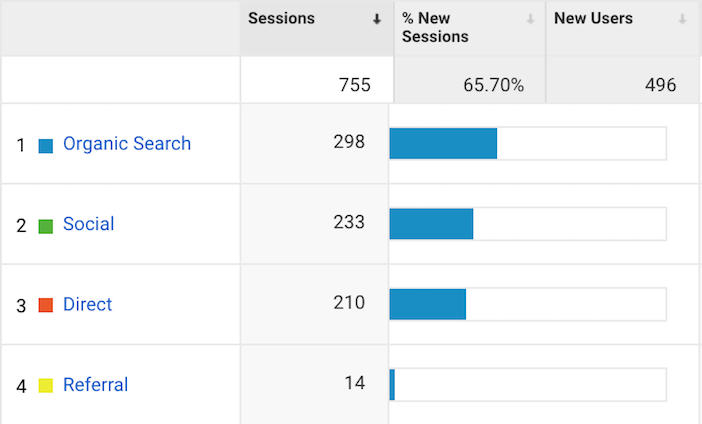Viewport: 702px width, 424px height.
Task: Open the Social channel link
Action: 89,224
